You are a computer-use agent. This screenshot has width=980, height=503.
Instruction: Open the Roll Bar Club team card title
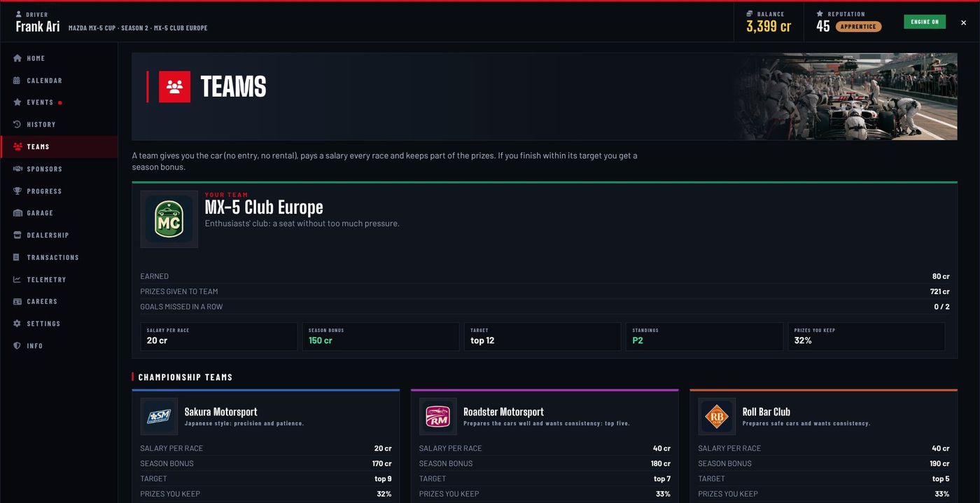click(766, 412)
